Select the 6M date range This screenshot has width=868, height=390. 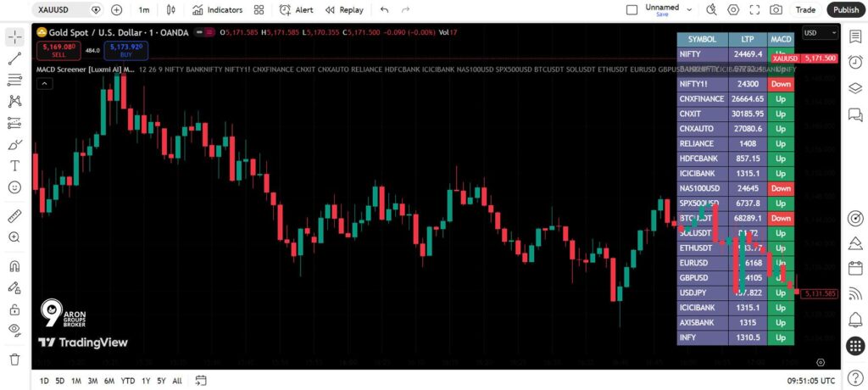[x=109, y=381]
